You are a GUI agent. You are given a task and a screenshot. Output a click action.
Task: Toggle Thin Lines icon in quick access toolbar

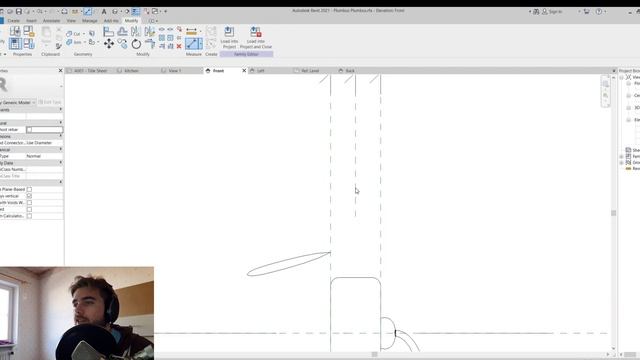point(136,11)
